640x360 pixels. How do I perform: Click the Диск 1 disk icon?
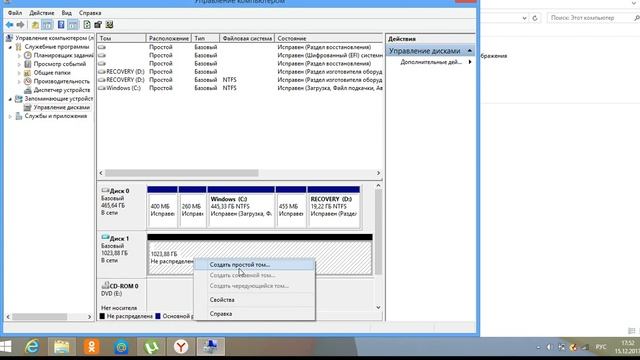(x=105, y=238)
